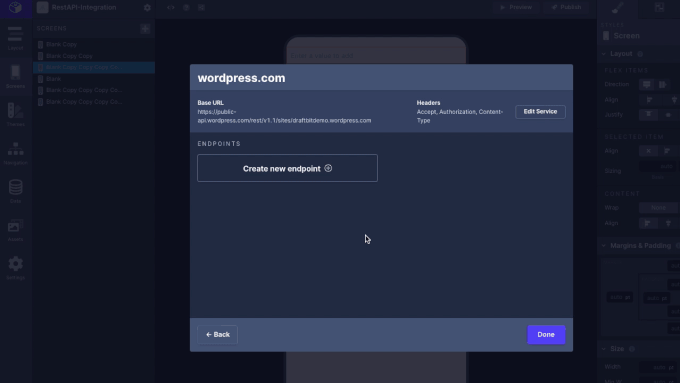The width and height of the screenshot is (680, 383).
Task: Click the Width auto input
Action: 659,367
